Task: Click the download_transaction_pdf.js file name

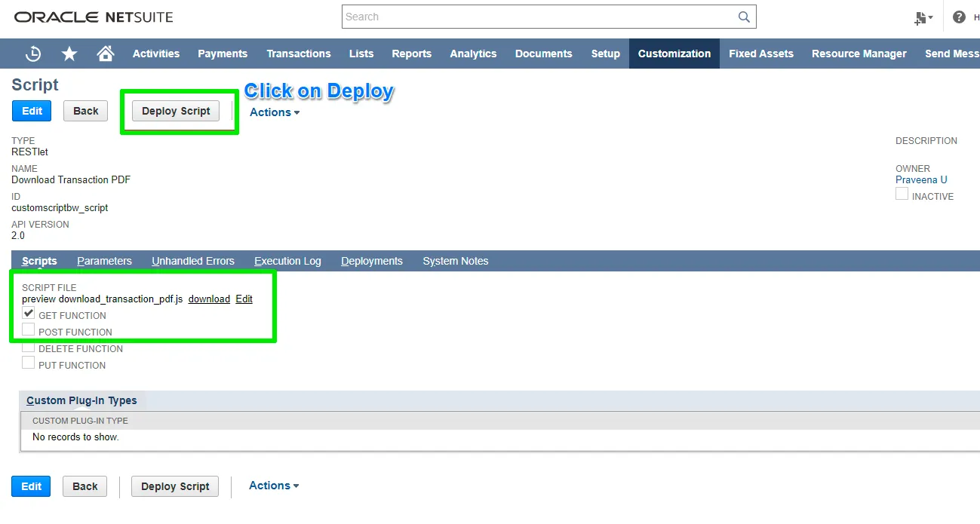Action: point(121,299)
